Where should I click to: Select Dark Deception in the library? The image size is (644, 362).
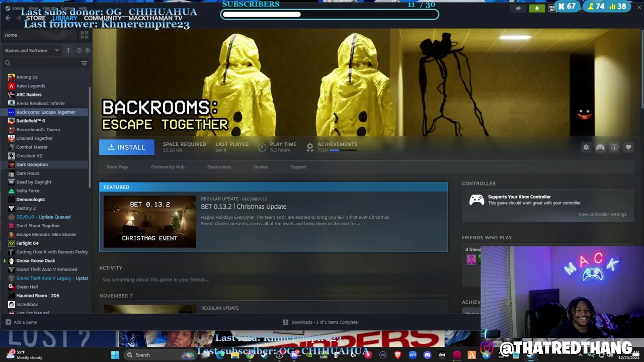[32, 164]
